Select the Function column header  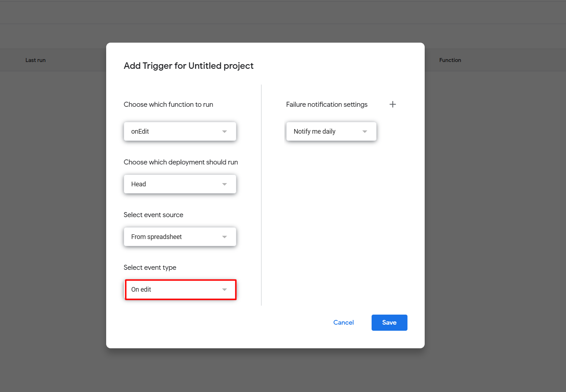[x=450, y=60]
